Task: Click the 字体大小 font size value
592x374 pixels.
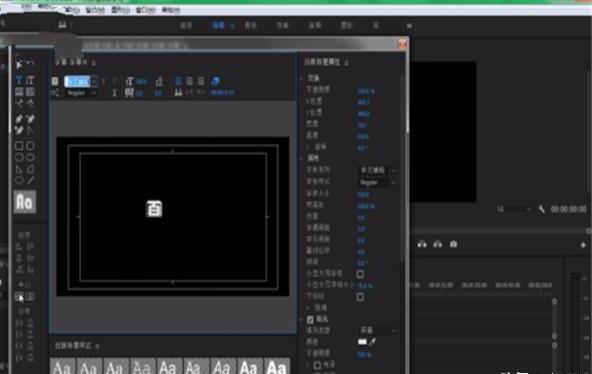Action: [x=363, y=195]
